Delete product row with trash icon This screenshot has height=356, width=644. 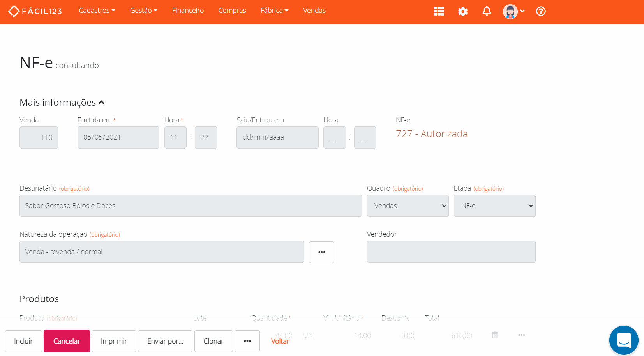[495, 335]
